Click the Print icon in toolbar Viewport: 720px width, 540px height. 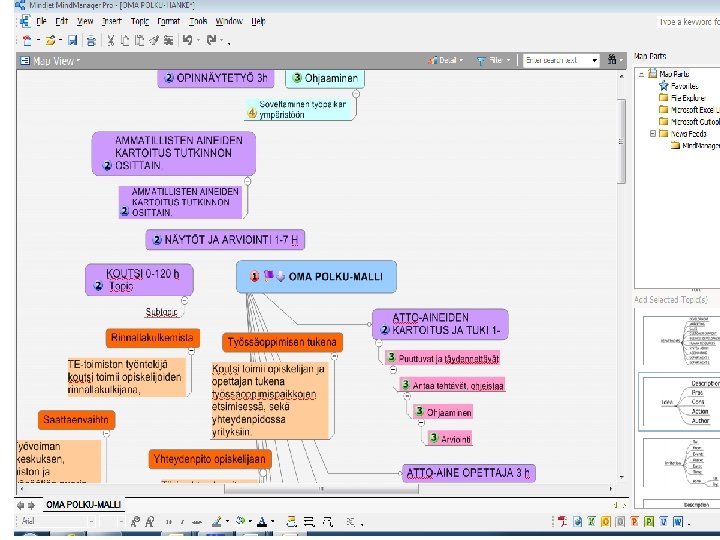pos(91,41)
